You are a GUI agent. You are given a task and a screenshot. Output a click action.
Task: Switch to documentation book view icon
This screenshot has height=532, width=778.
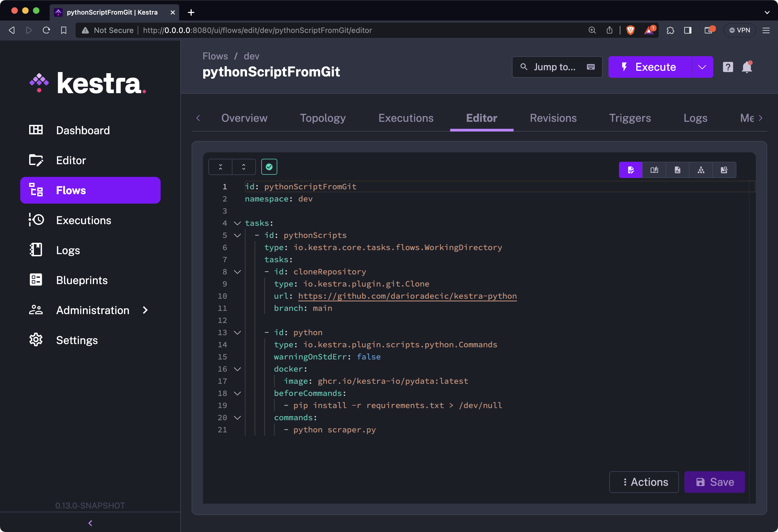(654, 170)
